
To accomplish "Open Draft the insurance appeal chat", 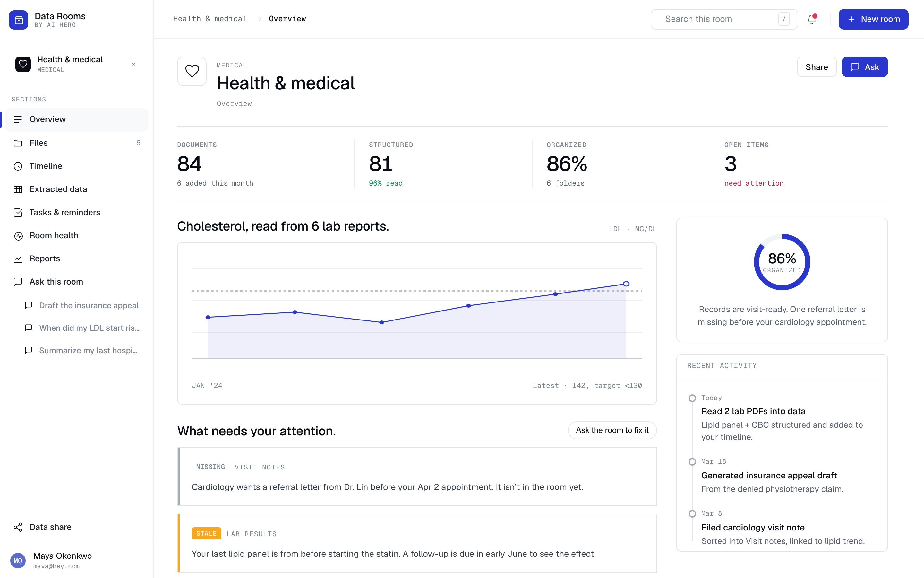I will (82, 305).
